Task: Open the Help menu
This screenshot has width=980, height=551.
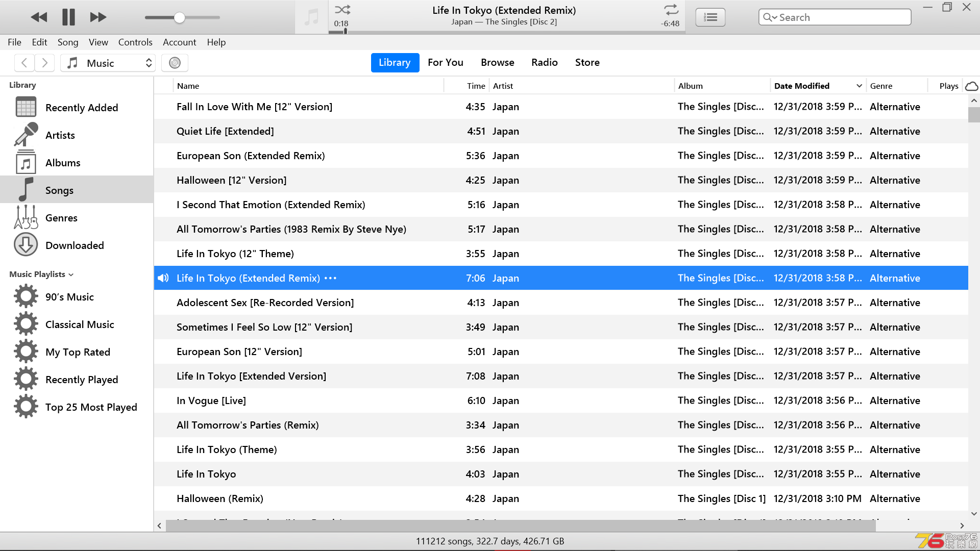Action: point(216,42)
